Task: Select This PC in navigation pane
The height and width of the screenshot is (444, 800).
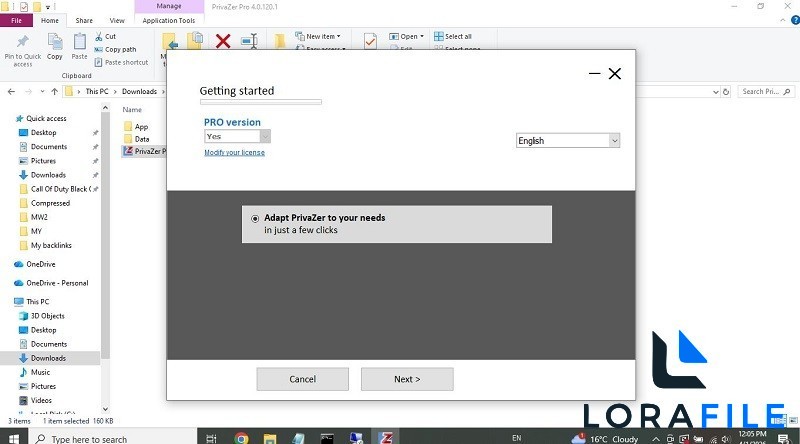Action: point(32,302)
